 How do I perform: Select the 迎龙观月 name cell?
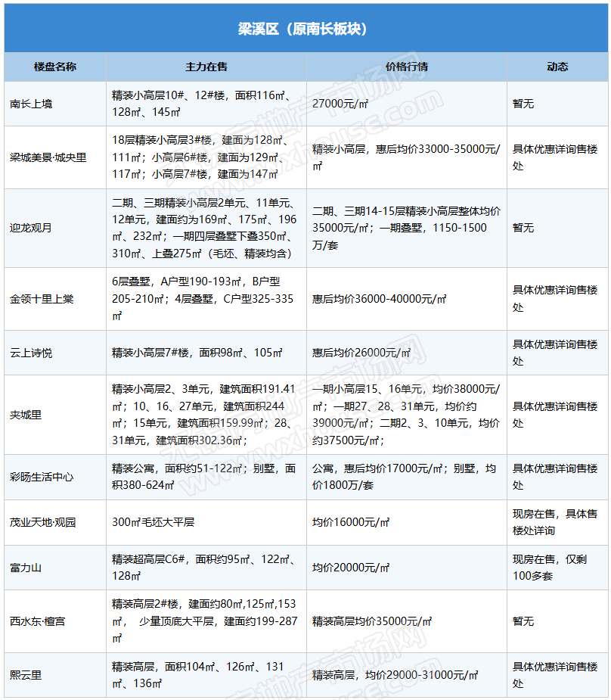click(x=32, y=228)
